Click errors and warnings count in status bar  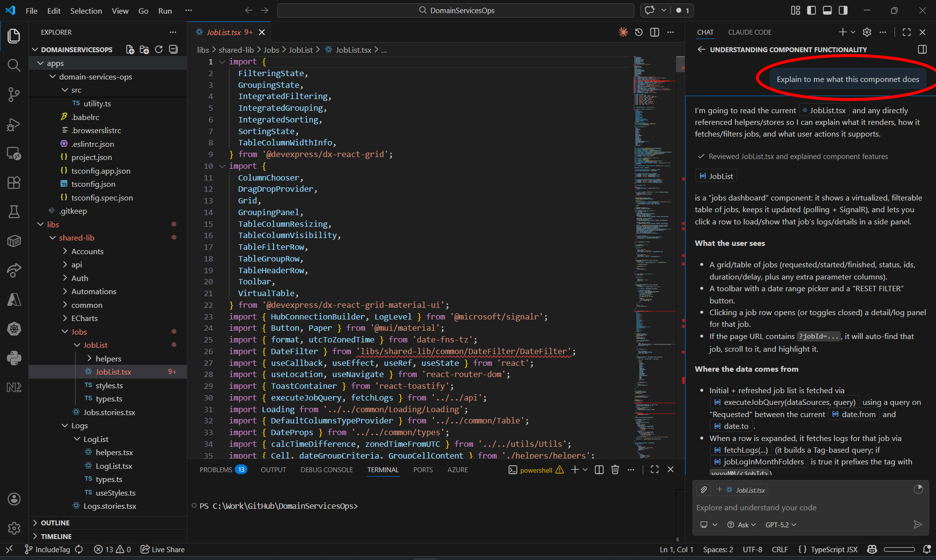pos(112,549)
